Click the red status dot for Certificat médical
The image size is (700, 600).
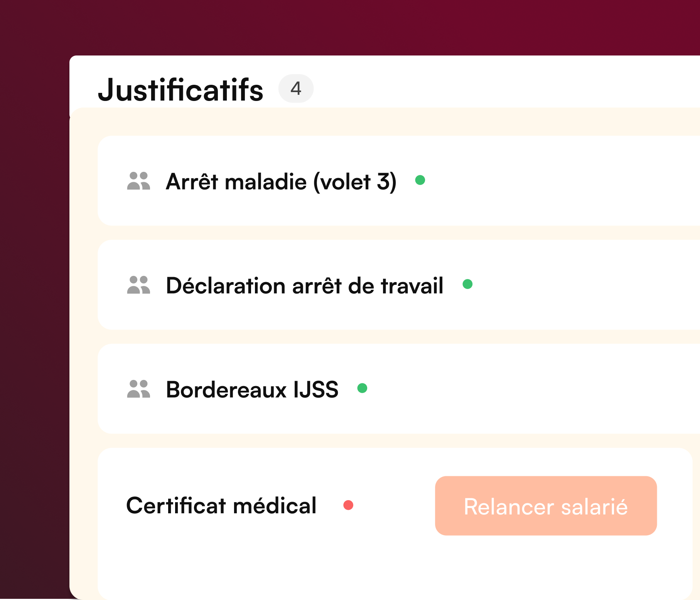point(348,505)
